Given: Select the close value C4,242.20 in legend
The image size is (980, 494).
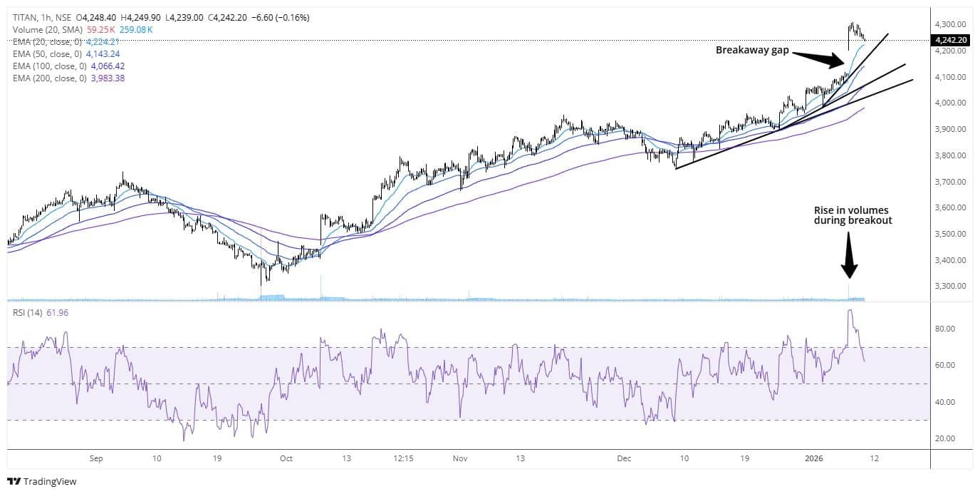Looking at the screenshot, I should pyautogui.click(x=229, y=17).
